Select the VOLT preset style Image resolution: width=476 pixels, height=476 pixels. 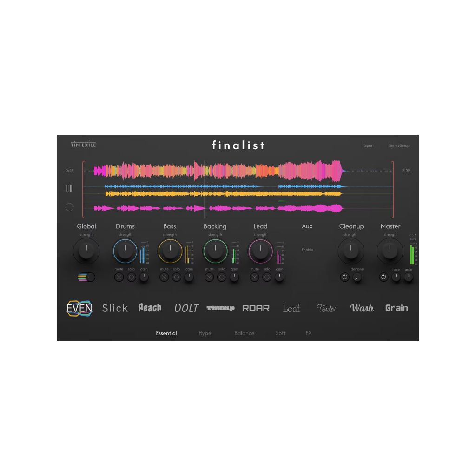pyautogui.click(x=186, y=308)
